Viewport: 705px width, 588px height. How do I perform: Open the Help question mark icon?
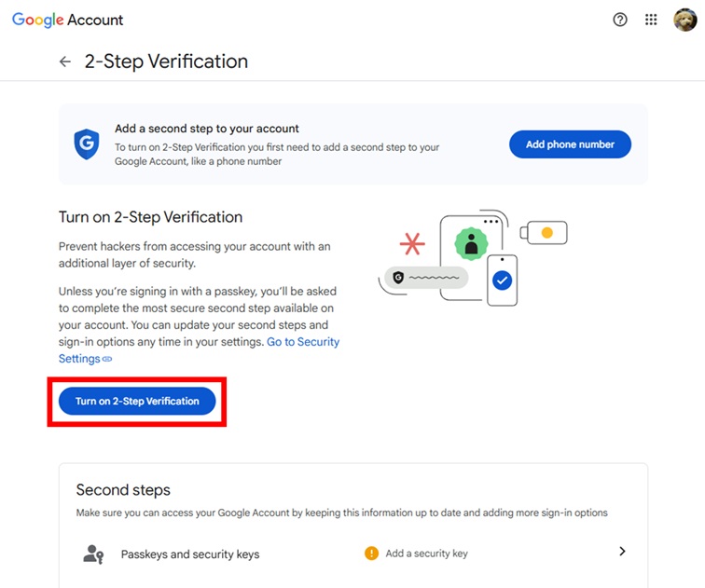(x=620, y=20)
